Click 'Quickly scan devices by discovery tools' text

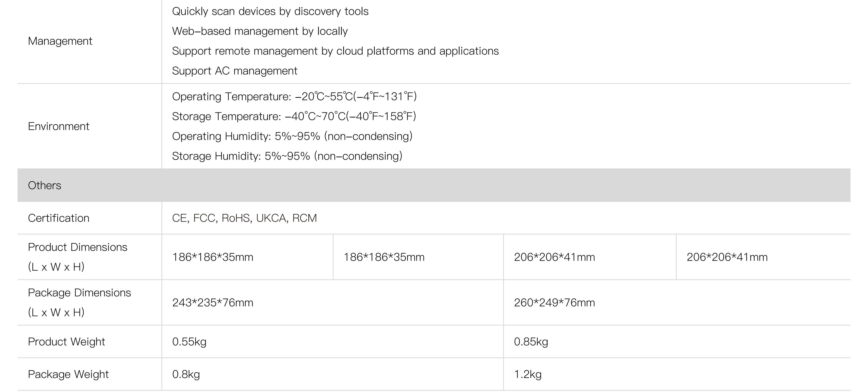(270, 11)
